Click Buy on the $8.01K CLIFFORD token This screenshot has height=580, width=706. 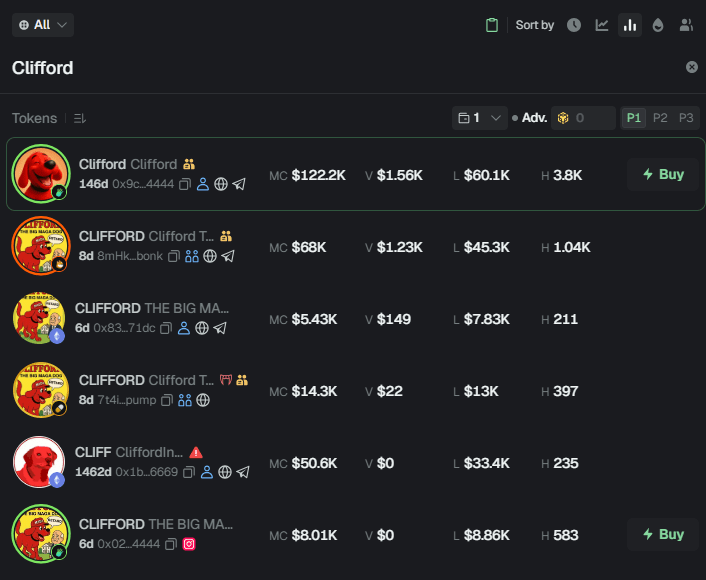[663, 534]
